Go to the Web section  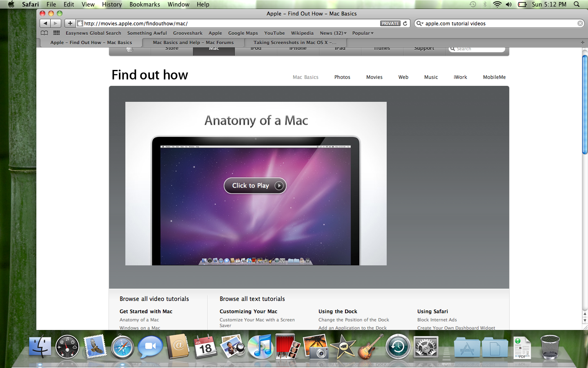point(403,77)
